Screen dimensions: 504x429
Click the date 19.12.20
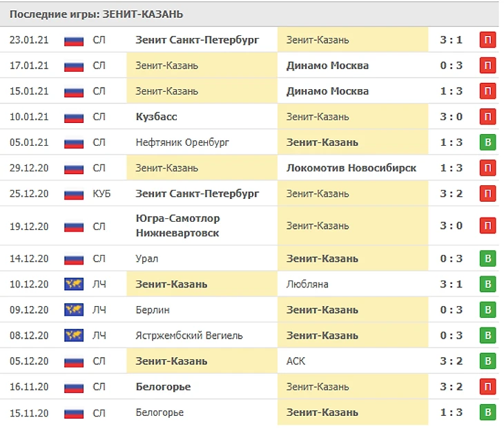pos(29,227)
